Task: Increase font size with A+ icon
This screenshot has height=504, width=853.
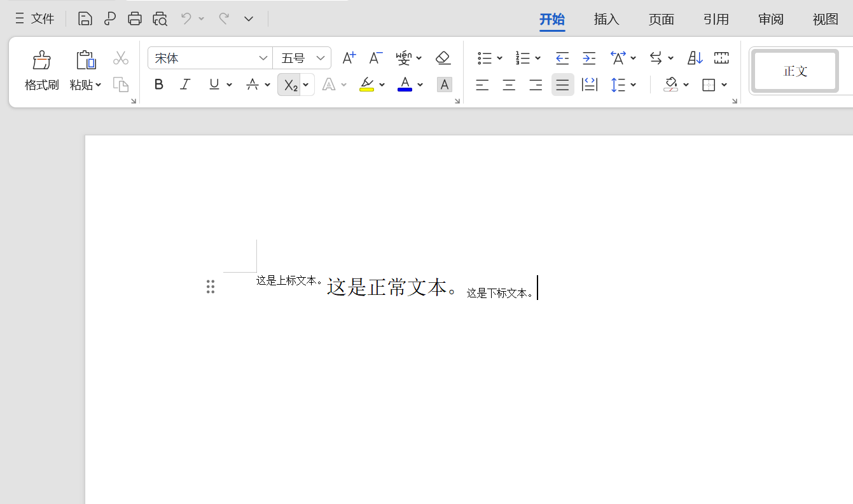Action: pyautogui.click(x=349, y=58)
